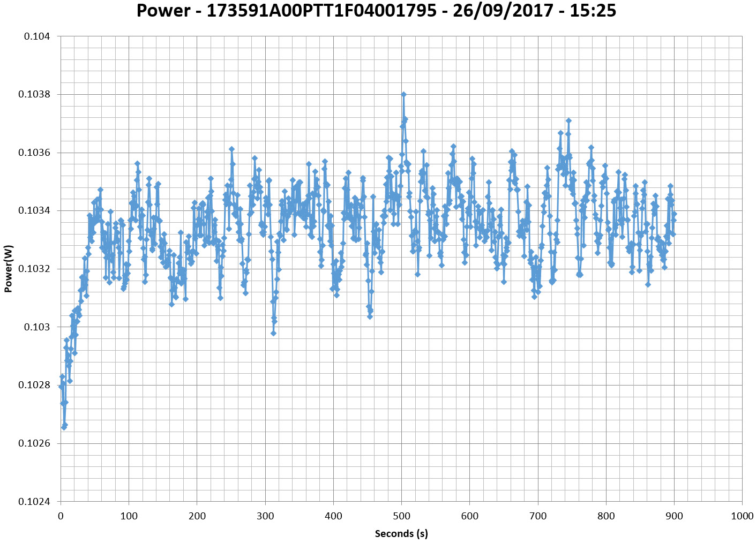Click the 100 x-axis tick label
Viewport: 756px width, 544px height.
(x=129, y=516)
